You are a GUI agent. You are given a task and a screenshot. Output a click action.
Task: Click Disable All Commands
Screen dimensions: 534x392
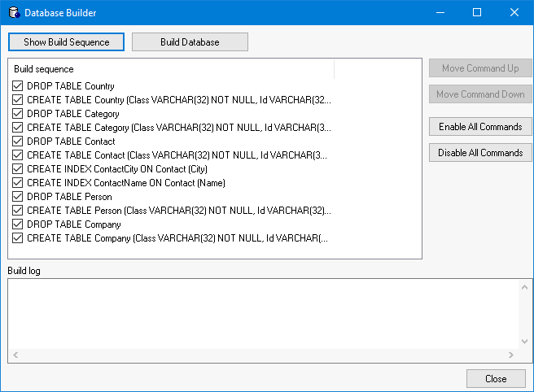(x=480, y=153)
